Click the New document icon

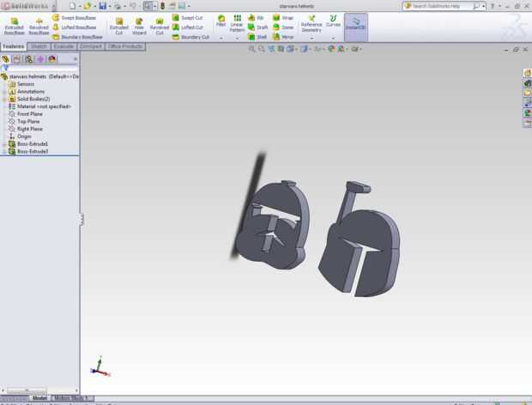(x=72, y=6)
